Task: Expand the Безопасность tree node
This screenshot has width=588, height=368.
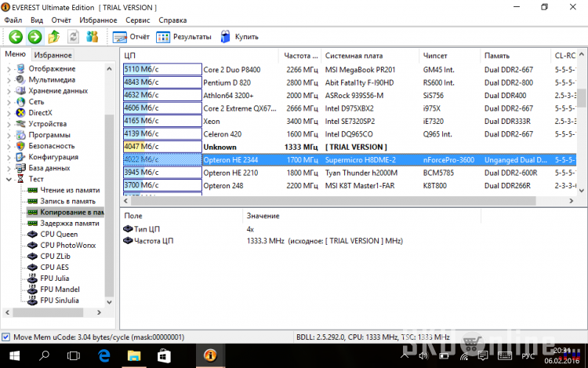Action: coord(9,146)
